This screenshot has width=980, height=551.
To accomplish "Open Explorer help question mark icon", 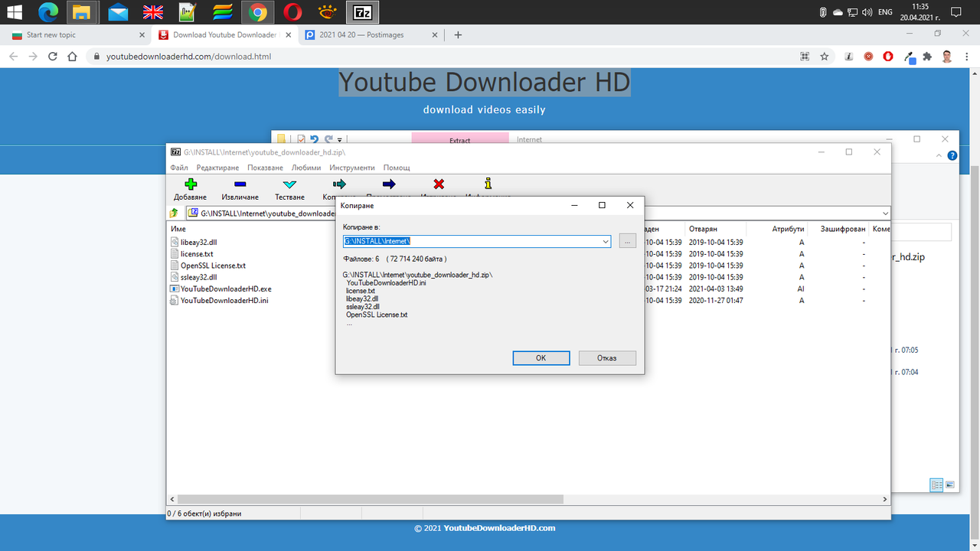I will pos(952,155).
